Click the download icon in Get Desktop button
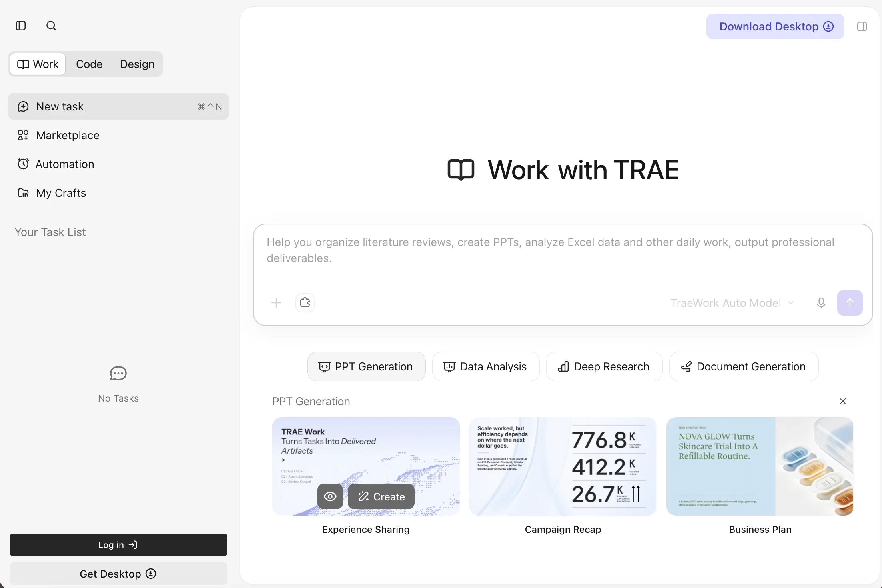This screenshot has height=588, width=882. [x=151, y=574]
